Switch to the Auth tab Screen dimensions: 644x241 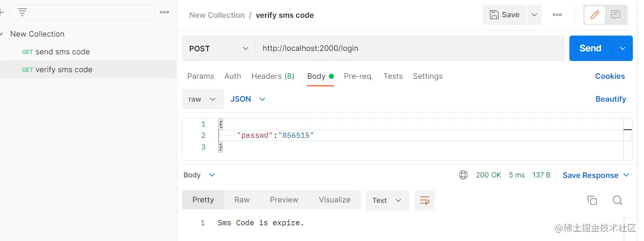tap(232, 76)
